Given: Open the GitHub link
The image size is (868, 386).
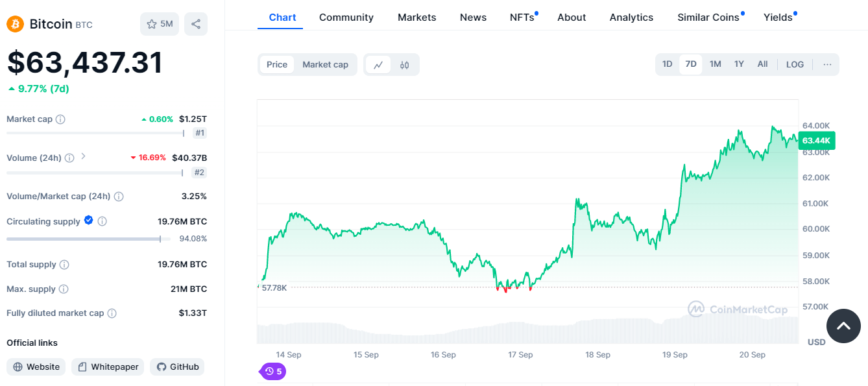Looking at the screenshot, I should pos(178,367).
